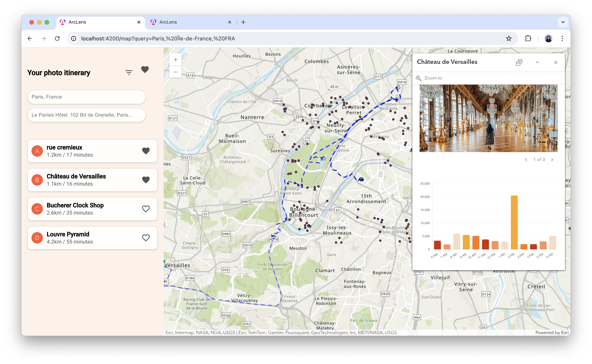Expand the tab search dropdown arrow

(x=563, y=22)
